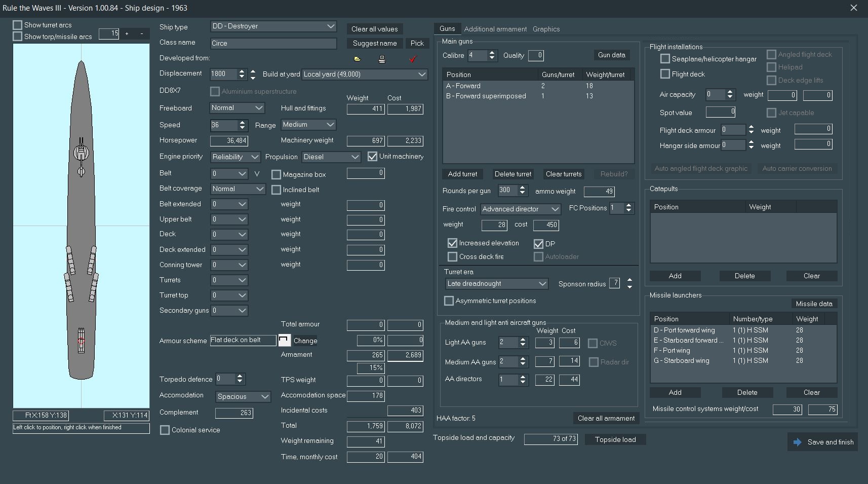Image resolution: width=868 pixels, height=484 pixels.
Task: Adjust Medium AA guns stepper
Action: click(523, 362)
